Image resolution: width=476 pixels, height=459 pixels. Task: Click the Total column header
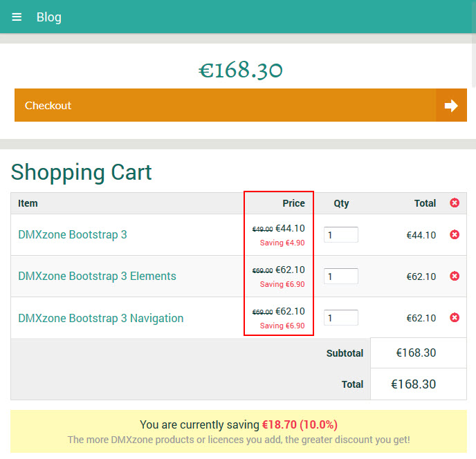click(425, 203)
